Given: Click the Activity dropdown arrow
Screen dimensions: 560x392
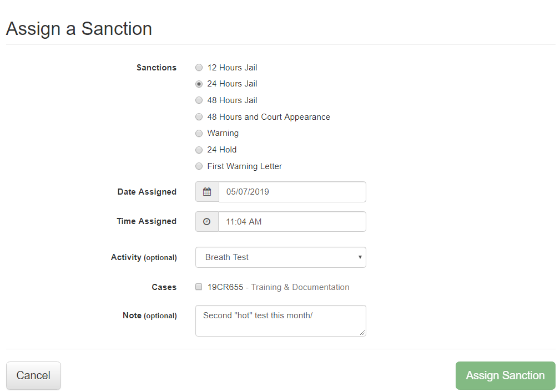Looking at the screenshot, I should [x=360, y=257].
